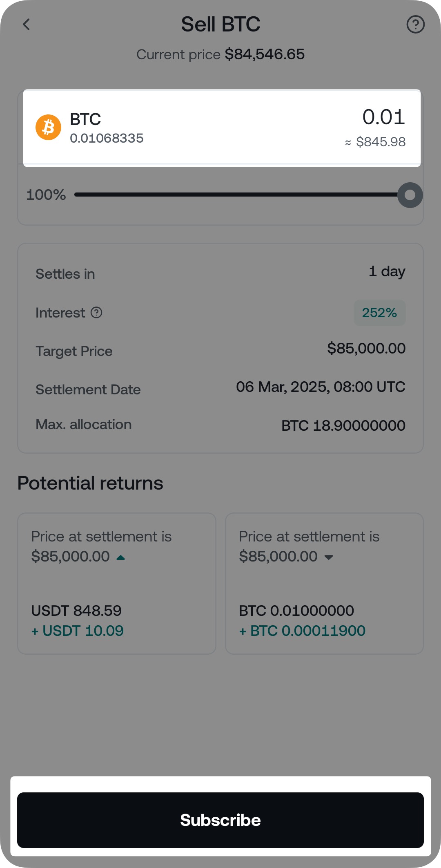
Task: Click the Target Price value $85,000.00
Action: (x=366, y=349)
